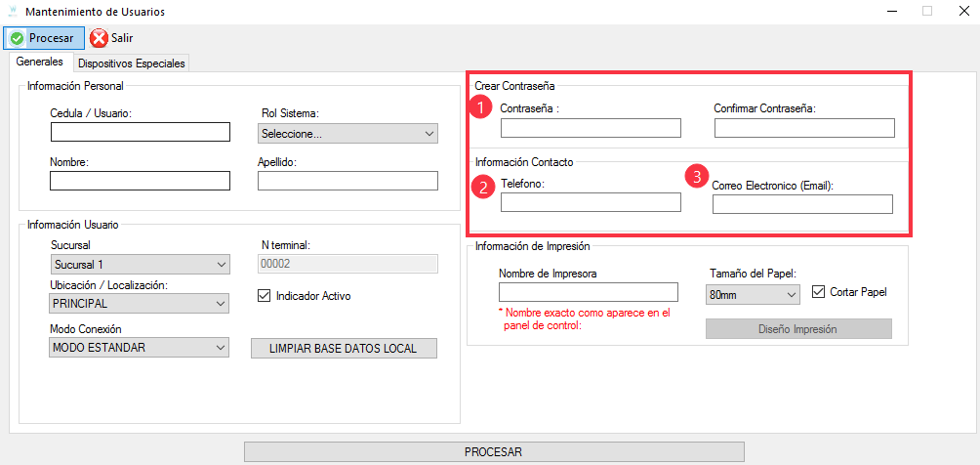
Task: Expand the Sucursal combo box
Action: [x=139, y=264]
